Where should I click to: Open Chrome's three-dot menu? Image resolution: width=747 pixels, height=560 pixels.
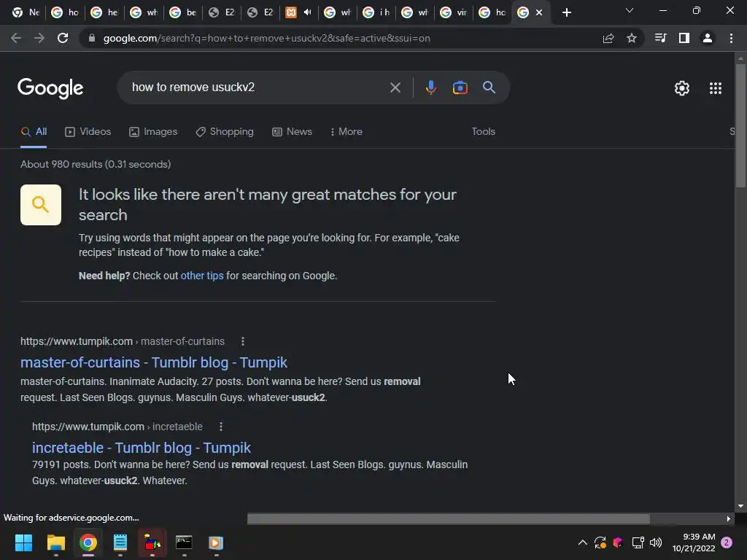tap(731, 38)
